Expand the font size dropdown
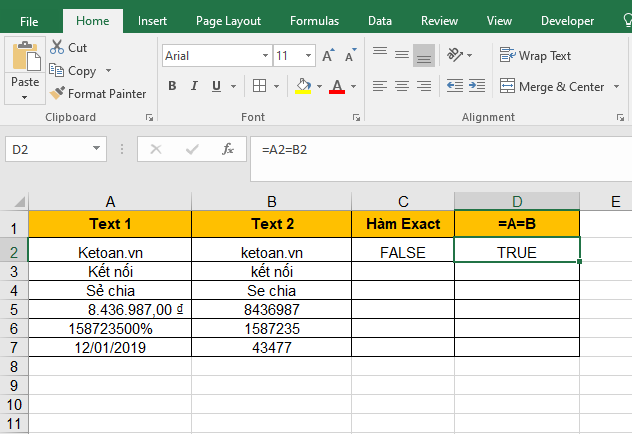632x434 pixels. [307, 57]
